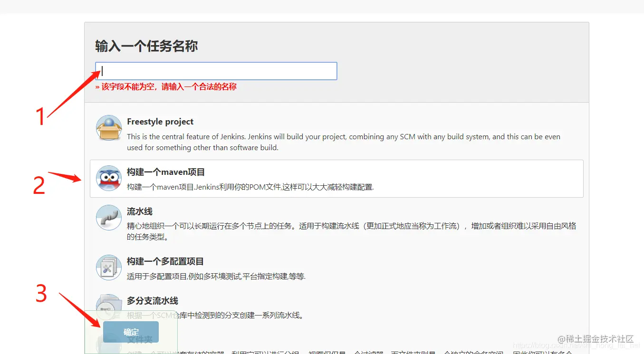Image resolution: width=644 pixels, height=354 pixels.
Task: Pick the "流水线" item title
Action: pyautogui.click(x=140, y=211)
